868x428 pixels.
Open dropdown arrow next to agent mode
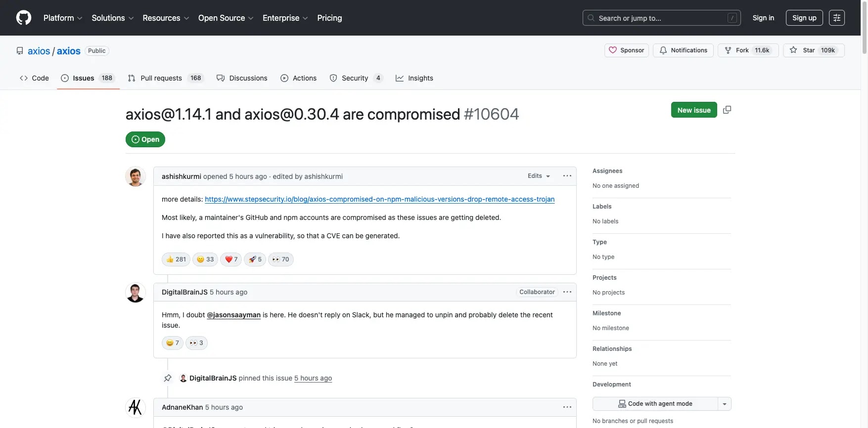(x=724, y=404)
